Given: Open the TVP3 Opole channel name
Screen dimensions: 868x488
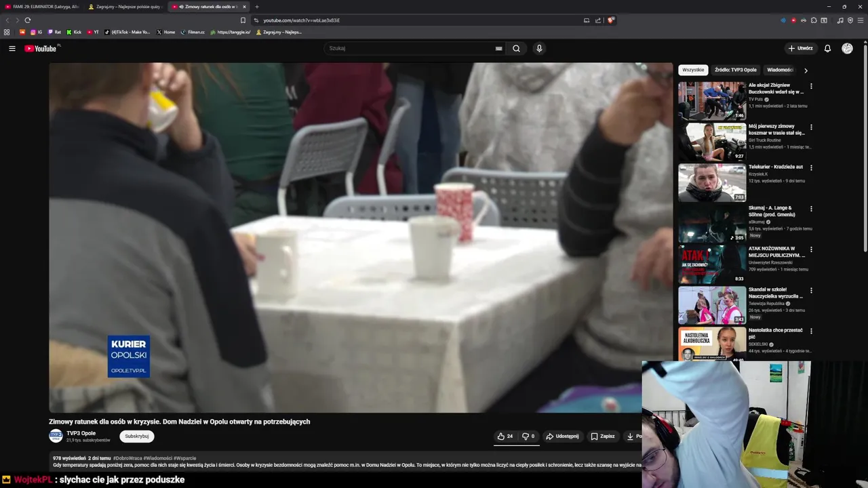Looking at the screenshot, I should 81,433.
